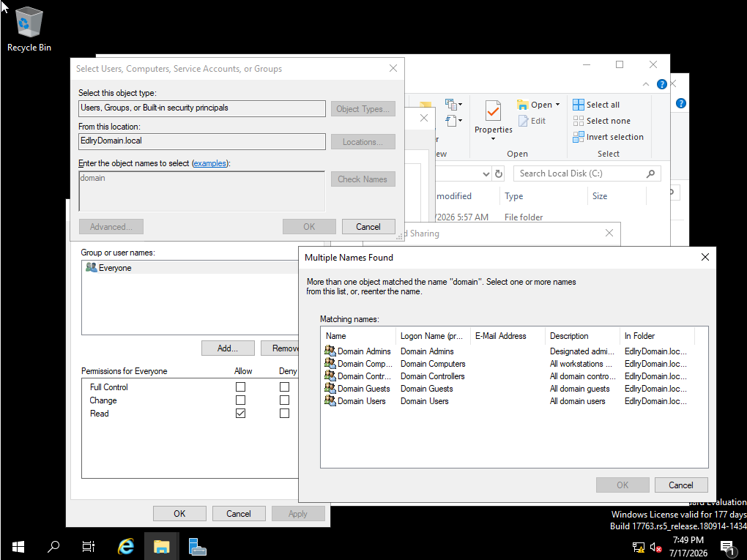This screenshot has width=747, height=560.
Task: Click the Type column header in Explorer
Action: 544,196
